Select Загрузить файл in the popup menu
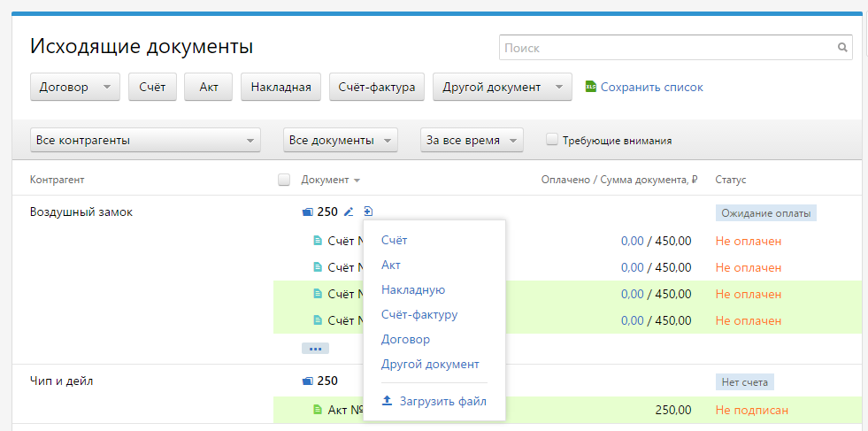Screen dimensions: 868x431 pyautogui.click(x=434, y=401)
